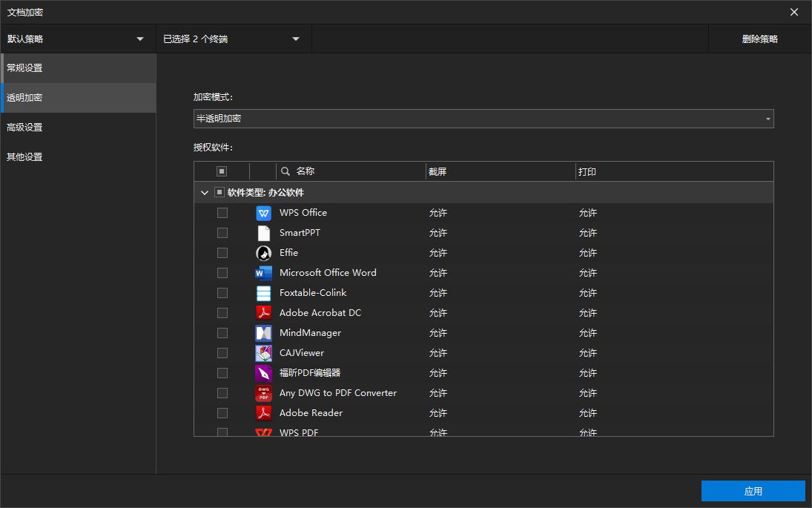The height and width of the screenshot is (508, 812).
Task: Click the WPS Office app icon
Action: click(263, 213)
